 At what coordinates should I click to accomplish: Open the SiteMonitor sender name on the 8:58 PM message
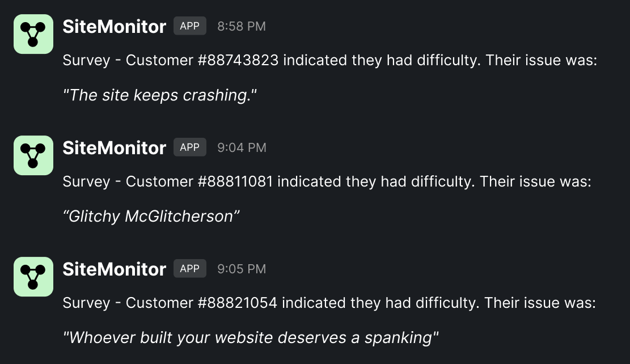(x=114, y=26)
